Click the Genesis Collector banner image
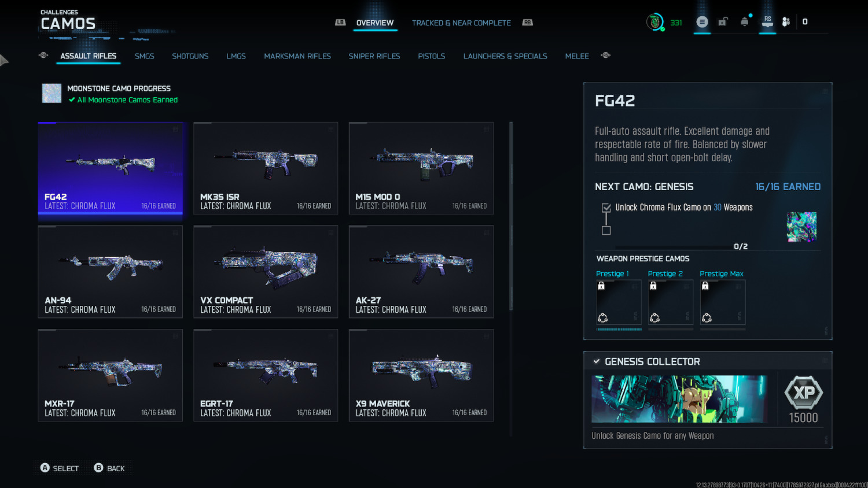The height and width of the screenshot is (488, 868). pyautogui.click(x=679, y=399)
